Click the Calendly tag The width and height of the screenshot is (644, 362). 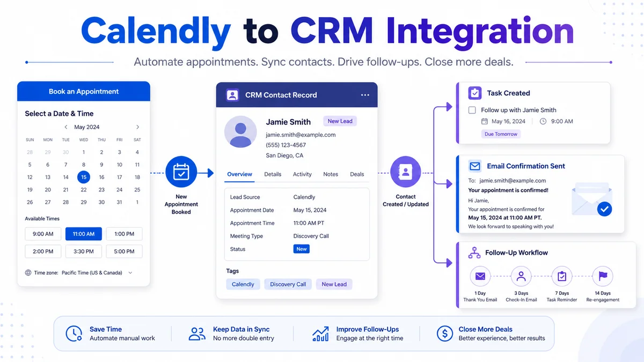click(x=243, y=284)
